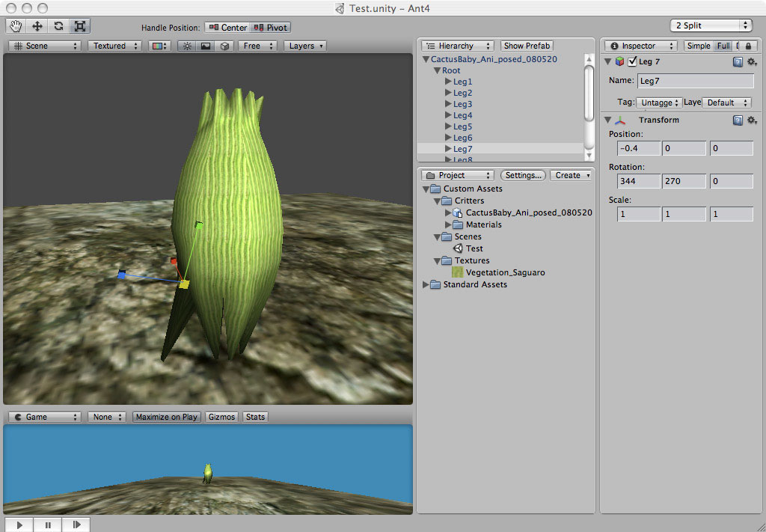Select the Hand pan tool
Viewport: 766px width, 532px height.
tap(15, 26)
